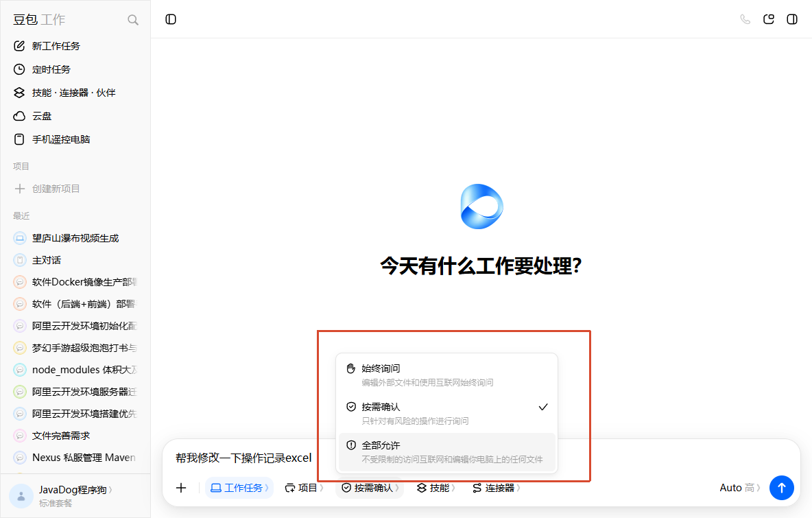This screenshot has height=518, width=812.
Task: Open the 文件完善需求 conversation
Action: pyautogui.click(x=75, y=436)
